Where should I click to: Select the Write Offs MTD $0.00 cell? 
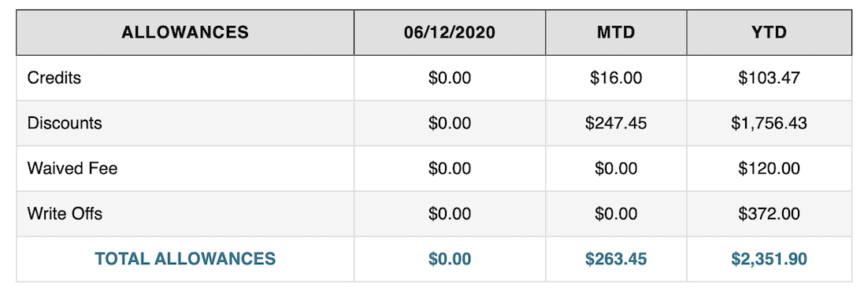(x=616, y=214)
